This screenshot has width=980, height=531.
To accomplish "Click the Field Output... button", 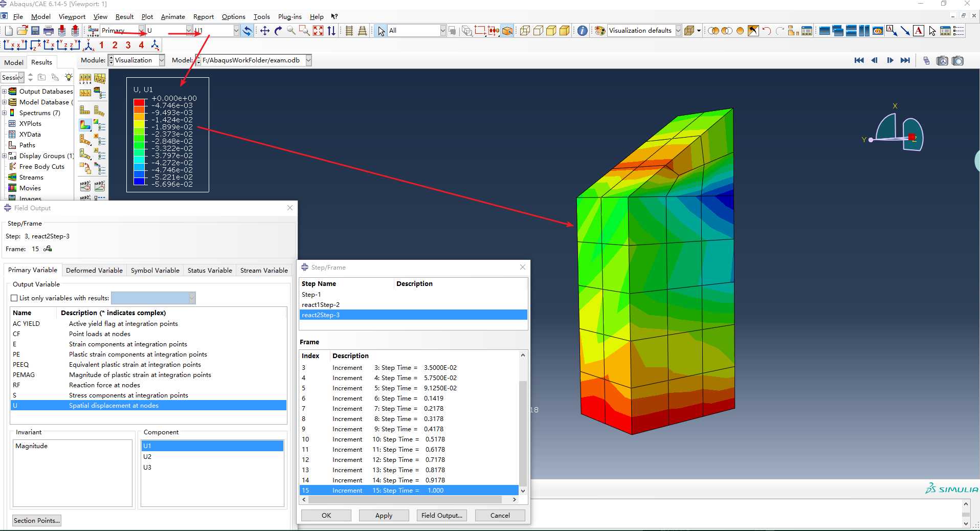I will tap(442, 515).
